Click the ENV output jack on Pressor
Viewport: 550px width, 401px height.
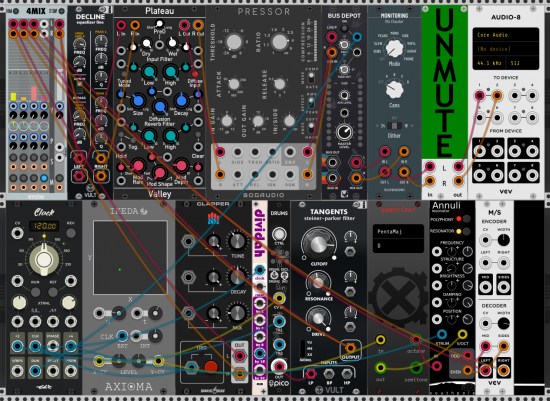[x=290, y=152]
